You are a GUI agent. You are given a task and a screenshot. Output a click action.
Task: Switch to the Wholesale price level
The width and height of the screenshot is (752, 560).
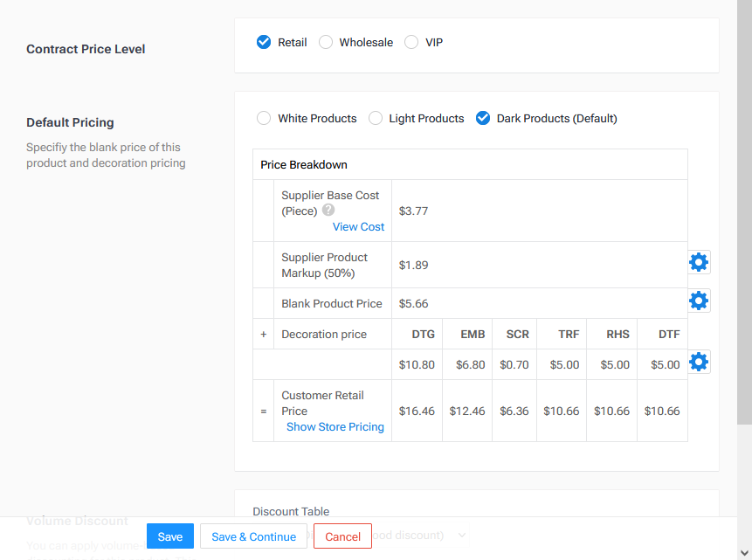pyautogui.click(x=325, y=41)
